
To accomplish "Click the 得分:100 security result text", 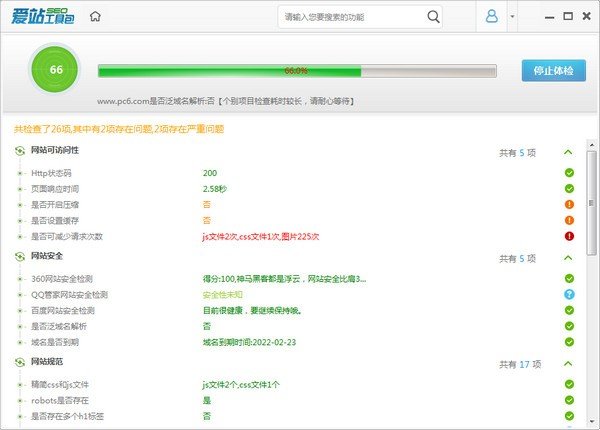I will 284,279.
